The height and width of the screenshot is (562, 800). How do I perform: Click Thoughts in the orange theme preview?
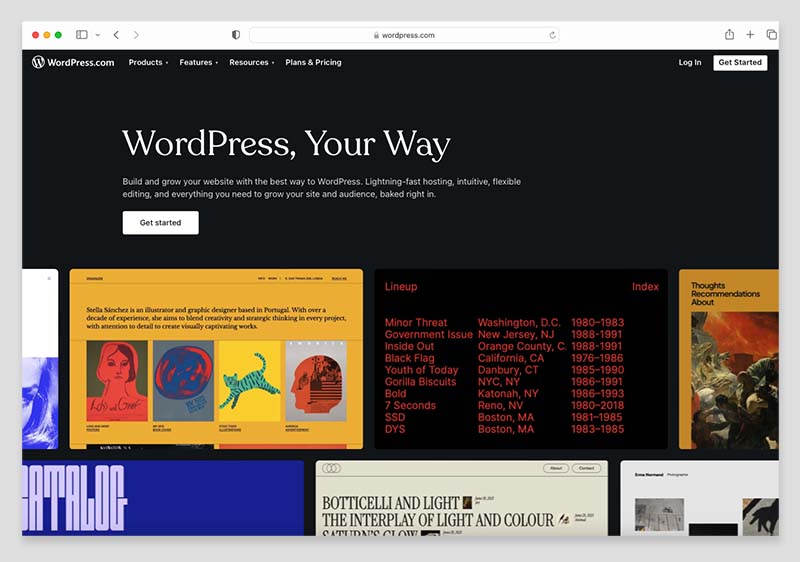pos(708,286)
